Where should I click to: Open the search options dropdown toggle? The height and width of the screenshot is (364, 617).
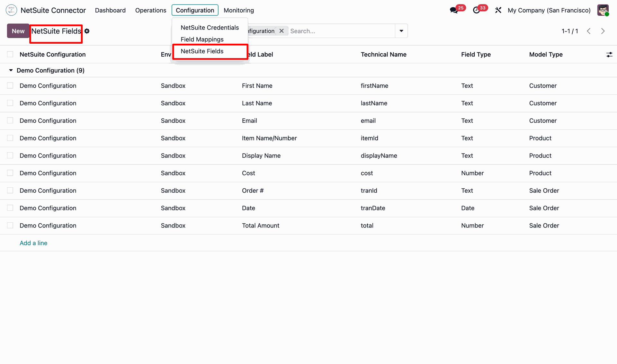click(x=401, y=31)
